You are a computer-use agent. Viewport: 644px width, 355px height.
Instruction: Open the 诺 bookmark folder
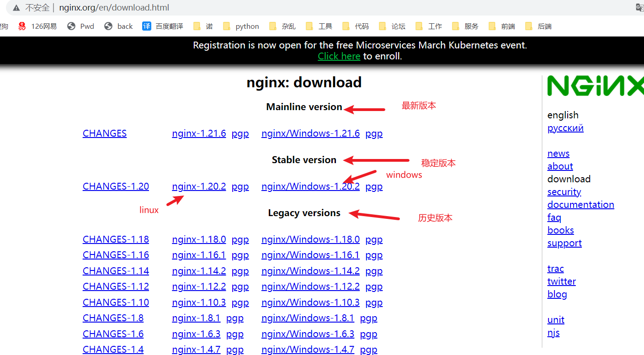pyautogui.click(x=203, y=26)
